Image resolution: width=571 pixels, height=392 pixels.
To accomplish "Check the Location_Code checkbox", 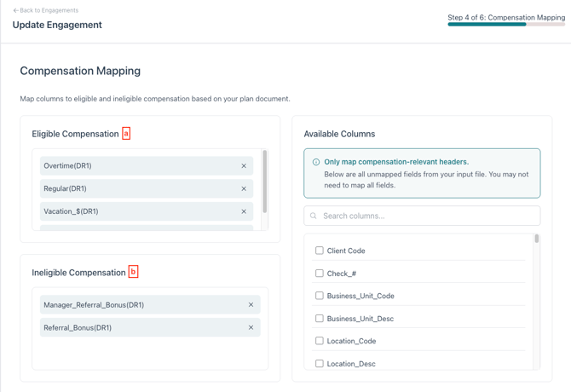I will coord(320,341).
